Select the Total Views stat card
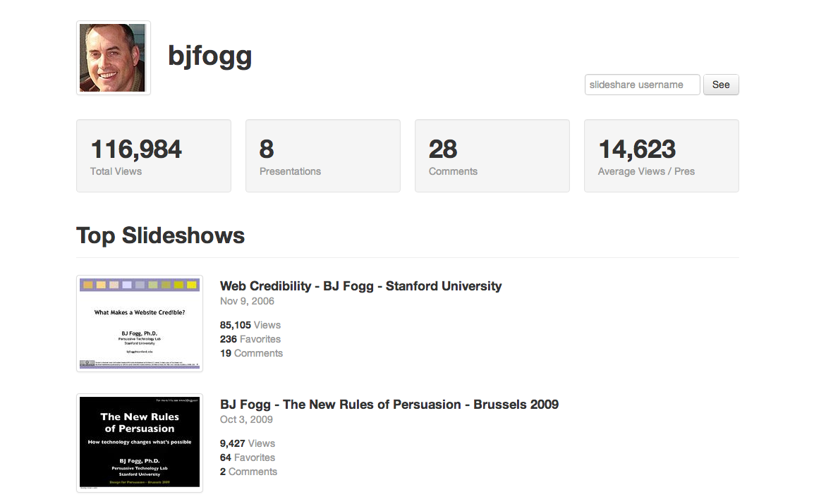The image size is (814, 504). 153,156
